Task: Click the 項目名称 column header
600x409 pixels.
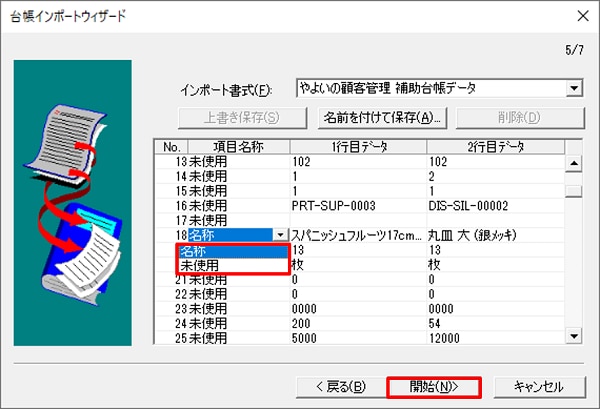Action: (x=239, y=147)
